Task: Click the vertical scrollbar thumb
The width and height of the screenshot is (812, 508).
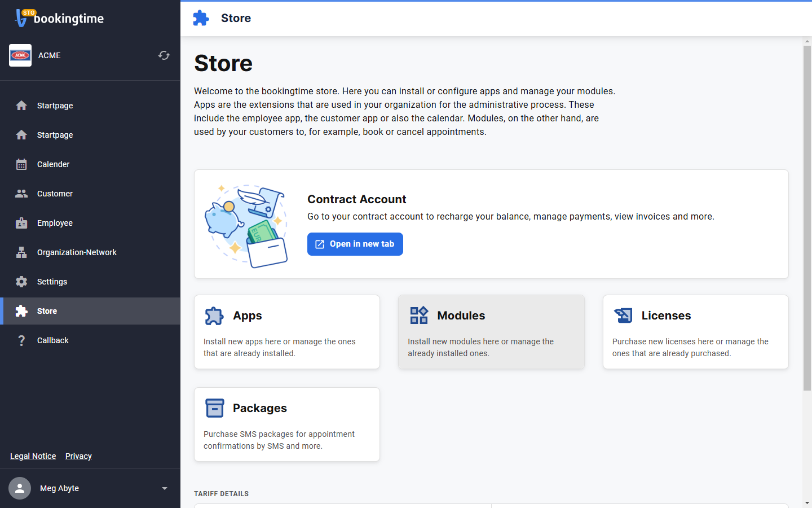Action: point(807,218)
